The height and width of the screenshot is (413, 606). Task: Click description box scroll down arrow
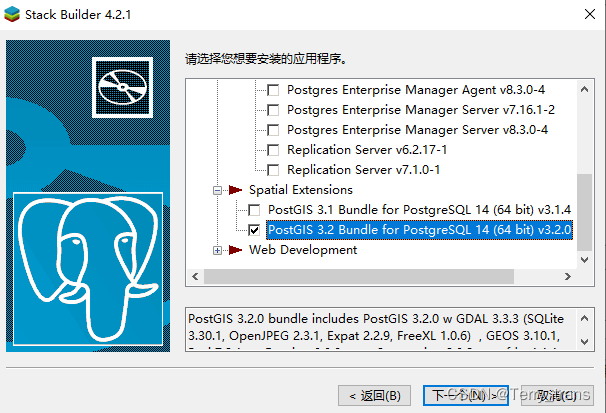click(x=585, y=342)
